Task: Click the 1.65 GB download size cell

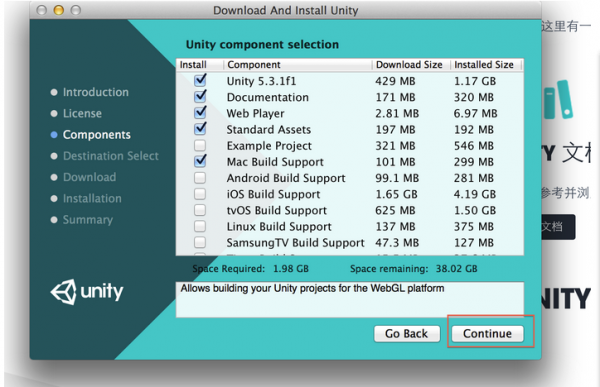Action: tap(396, 194)
